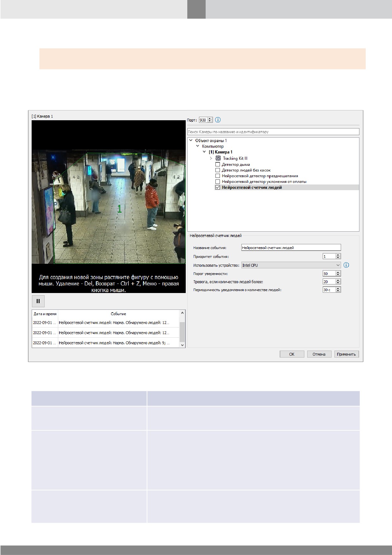Decrease notification periodicity value
392x555 pixels.
(x=338, y=291)
